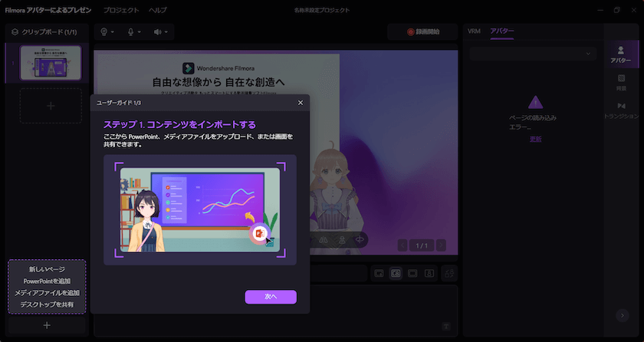The height and width of the screenshot is (342, 644).
Task: Open the ヘルプ menu
Action: click(x=157, y=10)
